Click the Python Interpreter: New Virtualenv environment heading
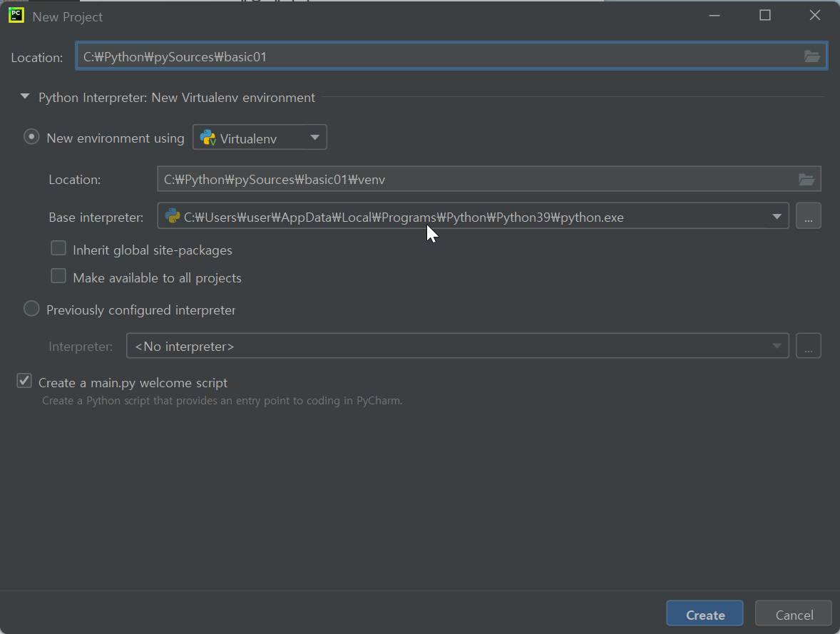 177,98
